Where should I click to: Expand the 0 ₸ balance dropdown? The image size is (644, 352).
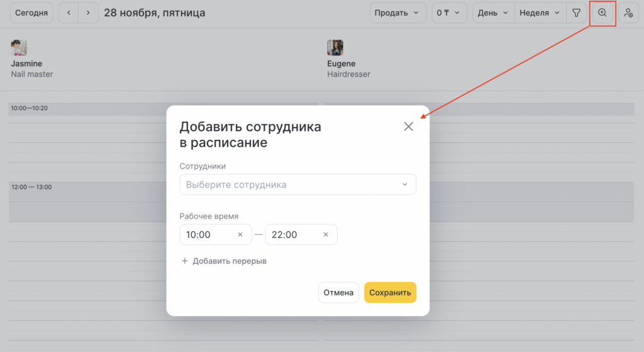[449, 13]
